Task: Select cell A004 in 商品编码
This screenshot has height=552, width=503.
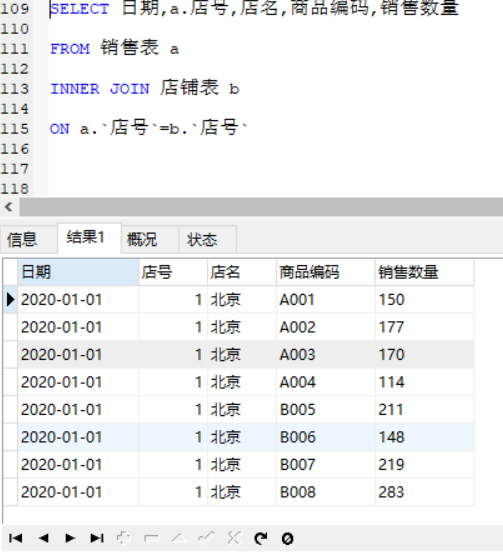Action: pyautogui.click(x=326, y=382)
